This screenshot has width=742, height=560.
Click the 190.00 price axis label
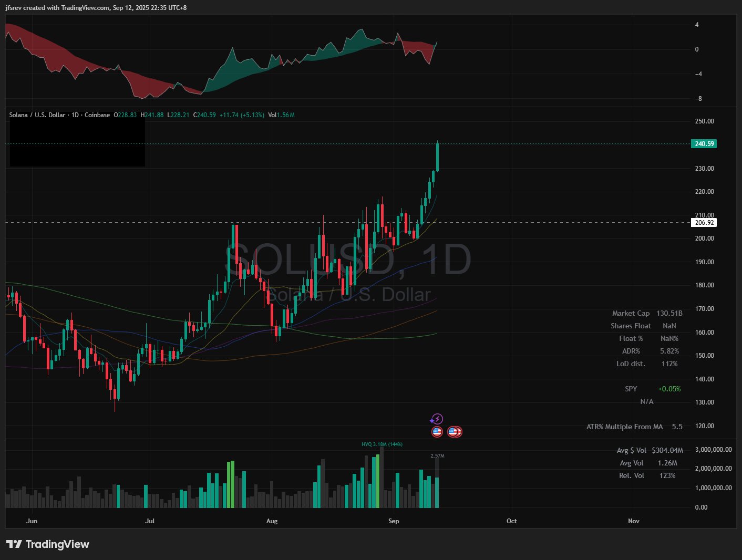click(x=704, y=262)
